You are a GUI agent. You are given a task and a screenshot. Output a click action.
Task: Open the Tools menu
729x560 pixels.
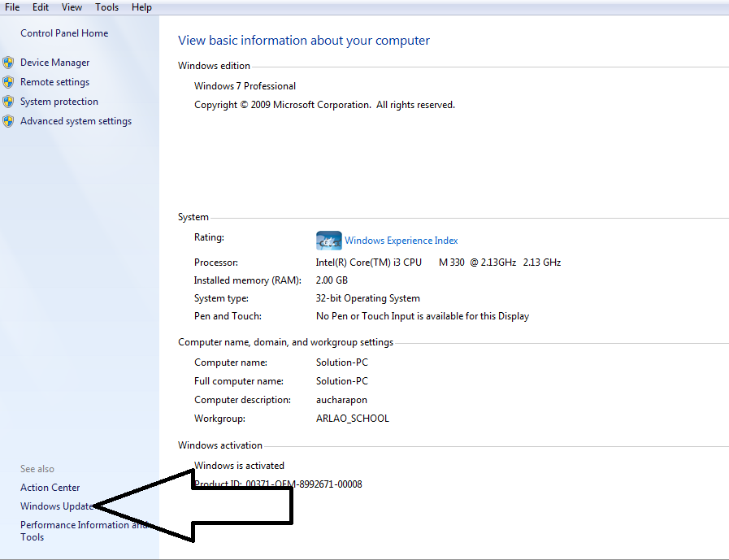[x=107, y=7]
